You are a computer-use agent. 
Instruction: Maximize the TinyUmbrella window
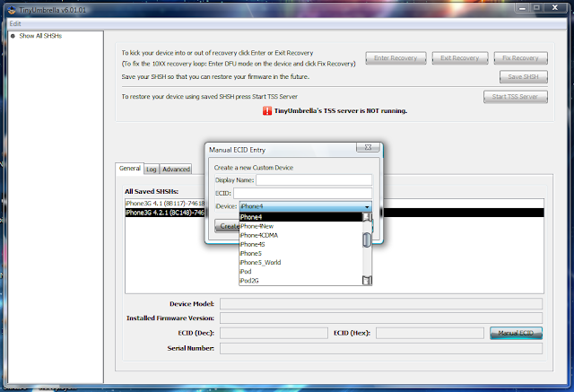pyautogui.click(x=536, y=8)
